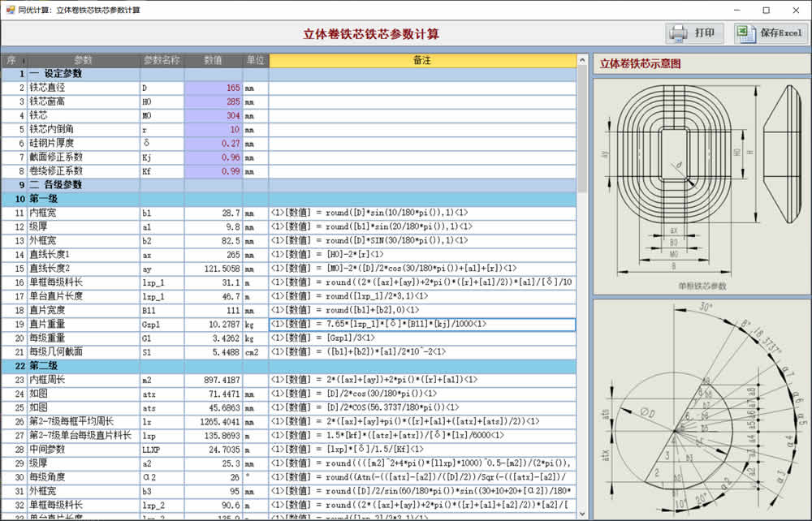Click the 打印 print button

694,33
